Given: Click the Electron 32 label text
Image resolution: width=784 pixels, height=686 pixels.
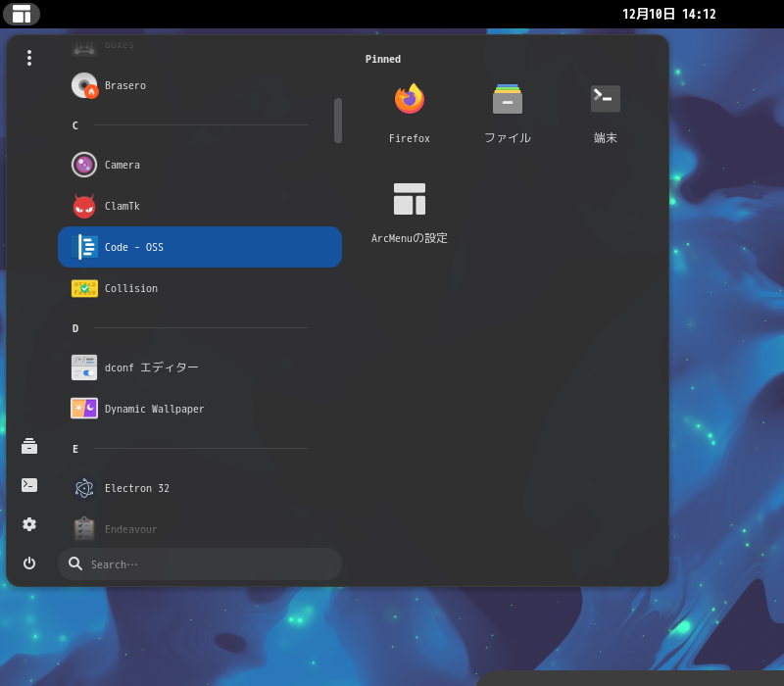Looking at the screenshot, I should [x=137, y=488].
